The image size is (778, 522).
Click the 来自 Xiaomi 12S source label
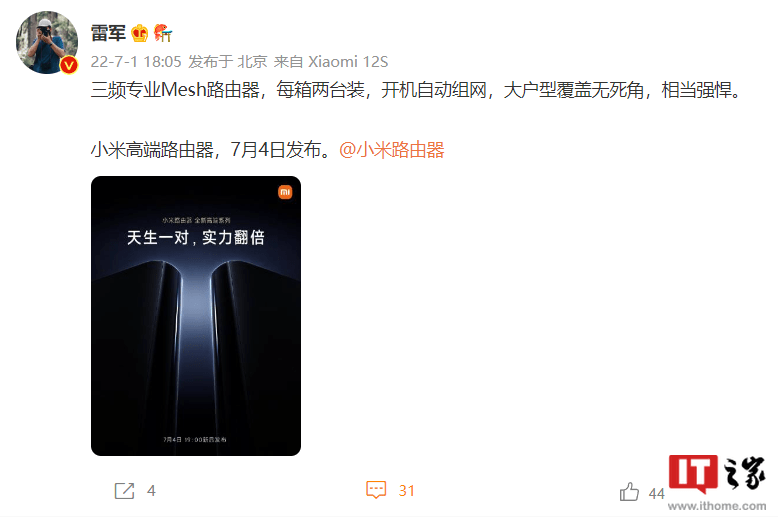click(331, 62)
